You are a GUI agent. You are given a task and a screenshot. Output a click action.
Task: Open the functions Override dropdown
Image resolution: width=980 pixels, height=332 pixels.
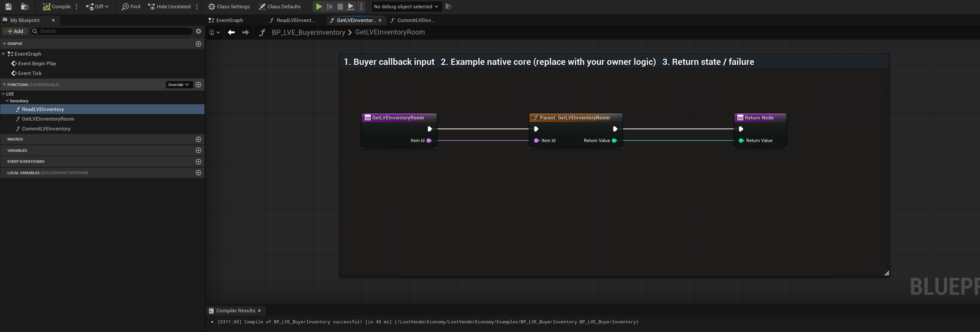[x=179, y=85]
